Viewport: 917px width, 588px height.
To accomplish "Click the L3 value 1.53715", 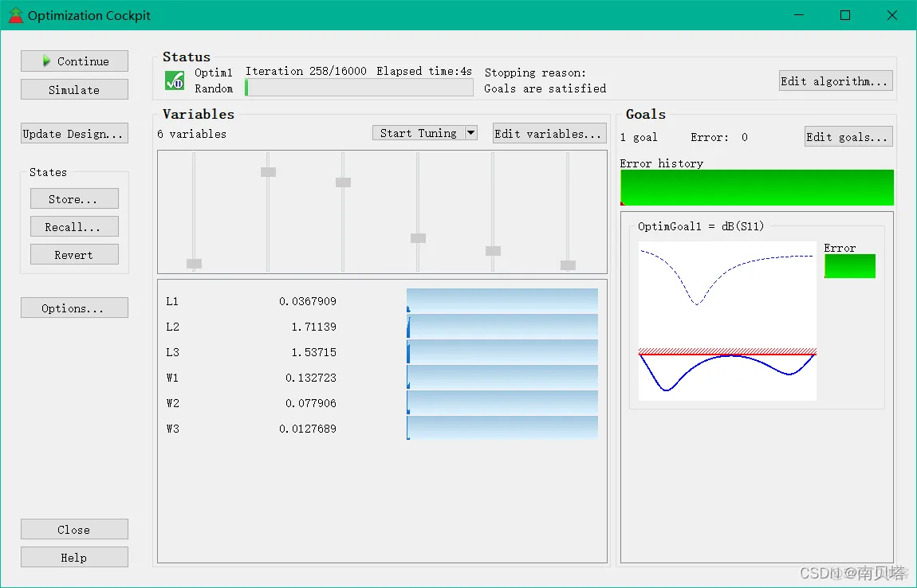I will point(314,352).
